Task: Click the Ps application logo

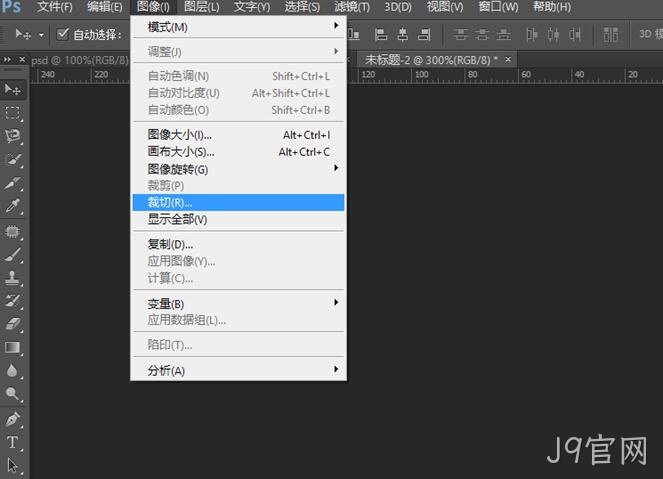Action: [11, 7]
